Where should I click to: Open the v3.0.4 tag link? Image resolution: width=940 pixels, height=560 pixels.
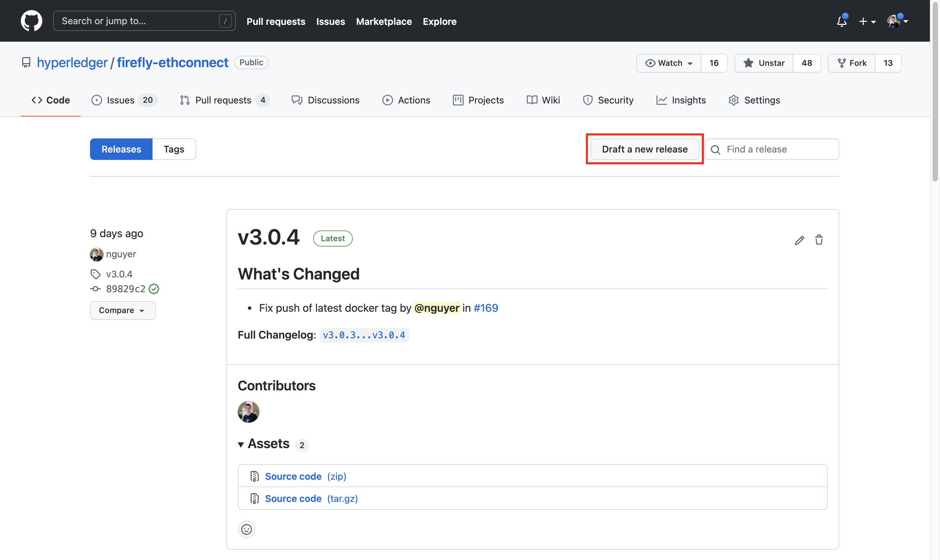119,274
